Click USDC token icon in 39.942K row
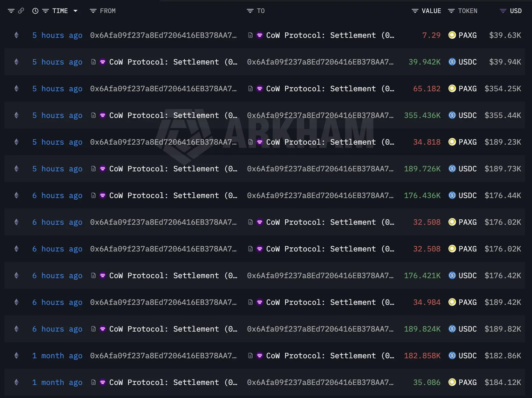The width and height of the screenshot is (532, 398). point(452,62)
